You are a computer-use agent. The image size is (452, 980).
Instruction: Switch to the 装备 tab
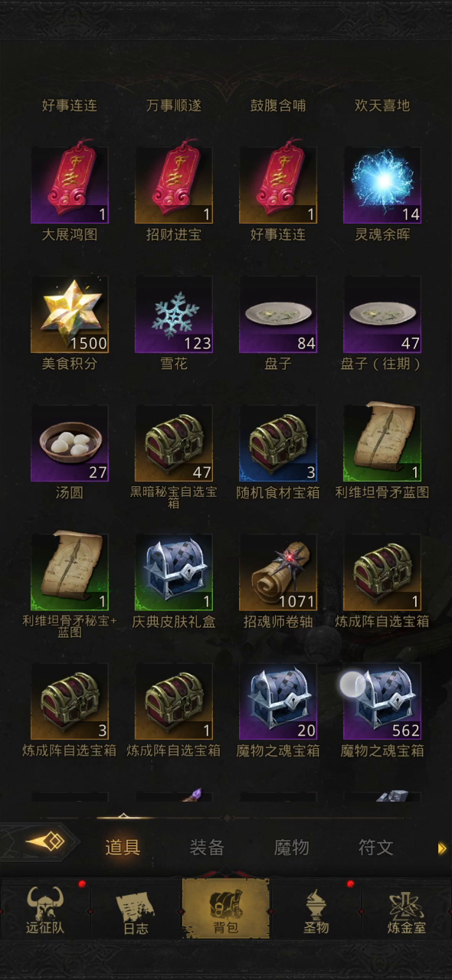click(x=207, y=847)
